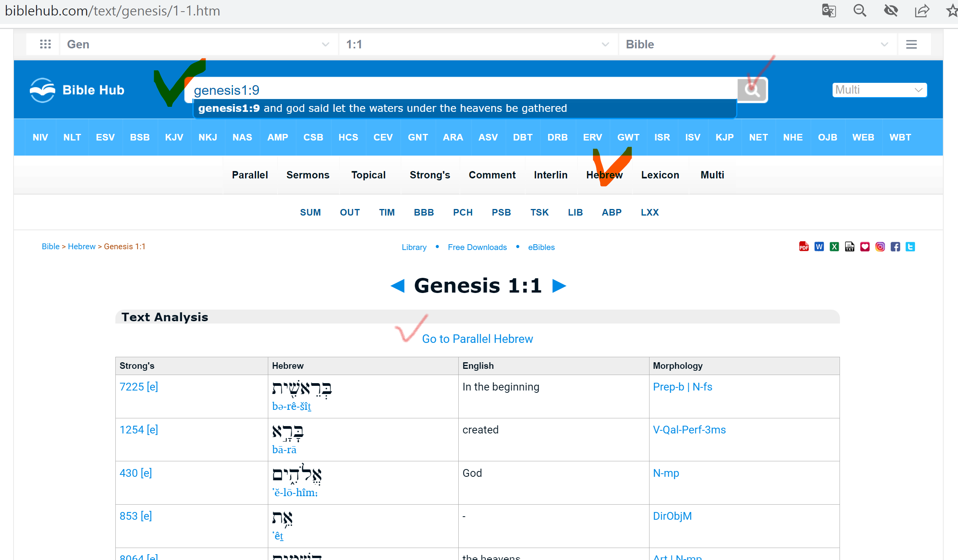Screen dimensions: 958x560
Task: Go to next verse with right arrow
Action: point(559,286)
